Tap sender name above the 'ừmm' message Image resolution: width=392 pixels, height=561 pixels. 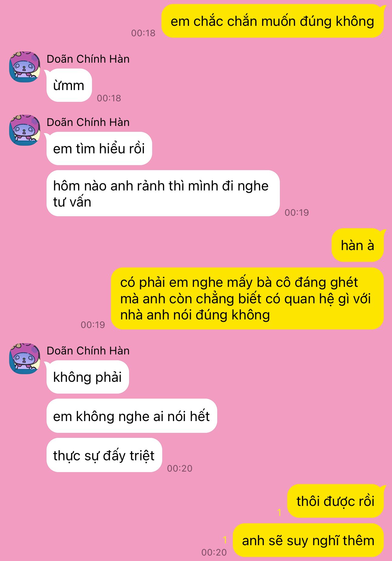[x=88, y=59]
